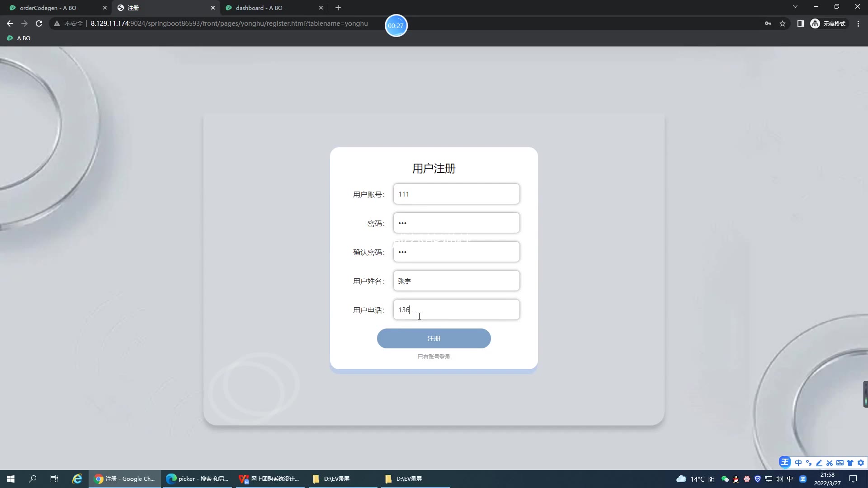This screenshot has width=868, height=488.
Task: Switch to dashboard - A BO tab
Action: click(x=259, y=8)
